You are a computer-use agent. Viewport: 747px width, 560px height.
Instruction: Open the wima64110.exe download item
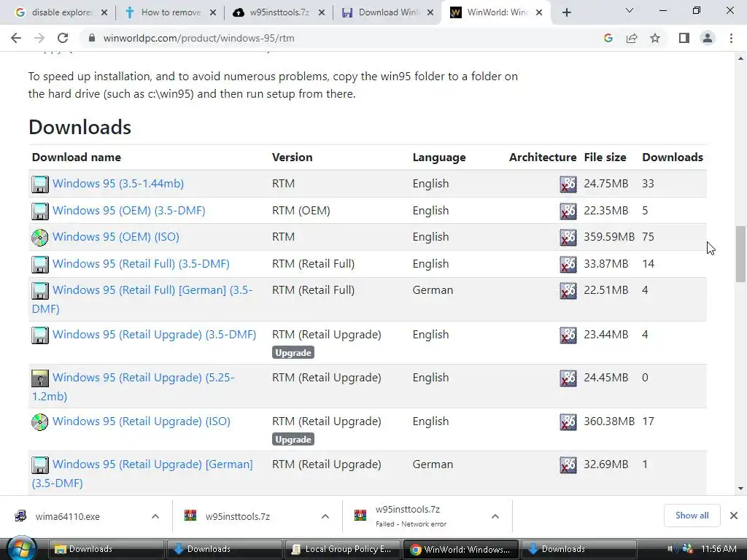(68, 517)
